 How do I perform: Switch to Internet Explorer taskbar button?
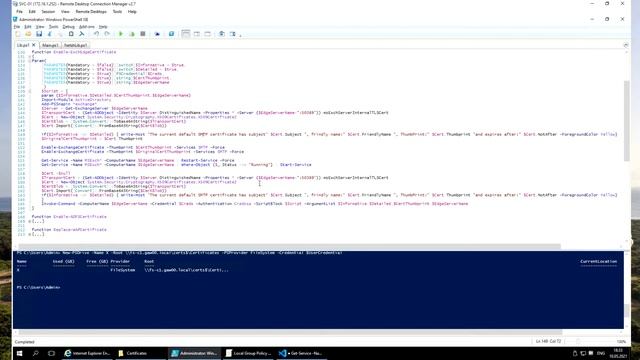coord(88,353)
